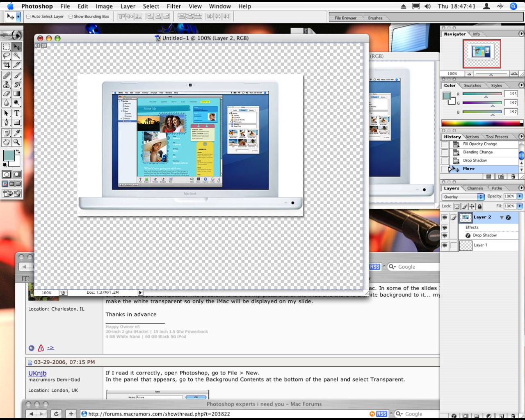This screenshot has width=525, height=420.
Task: Create new snapshot in History panel
Action: 501,176
